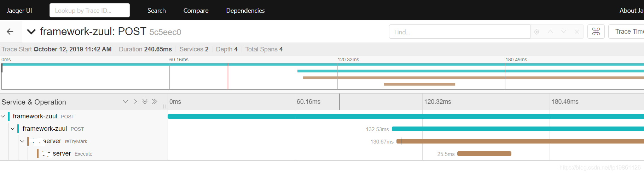Viewport: 644px width, 174px height.
Task: Collapse the server reTryMark span
Action: click(x=22, y=141)
